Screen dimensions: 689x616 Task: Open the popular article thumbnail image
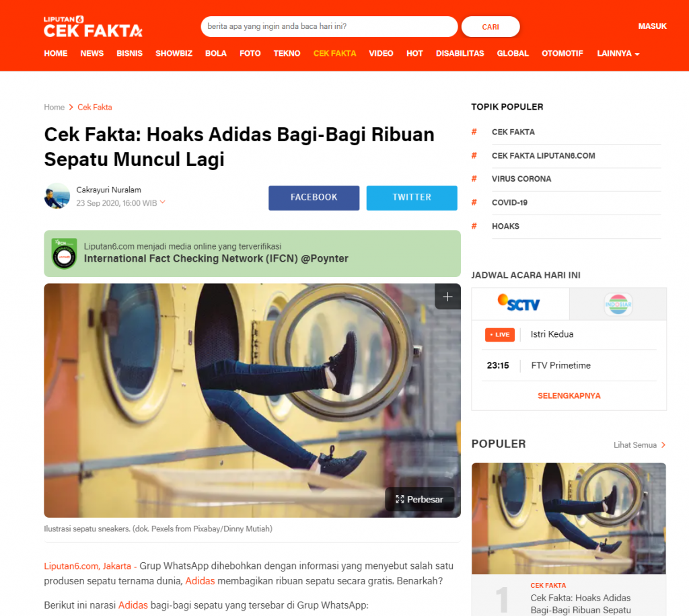pyautogui.click(x=569, y=518)
